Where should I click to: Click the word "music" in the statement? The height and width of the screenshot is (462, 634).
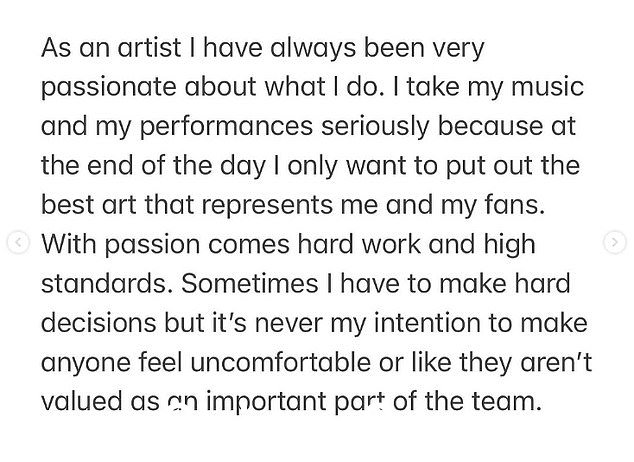[547, 87]
